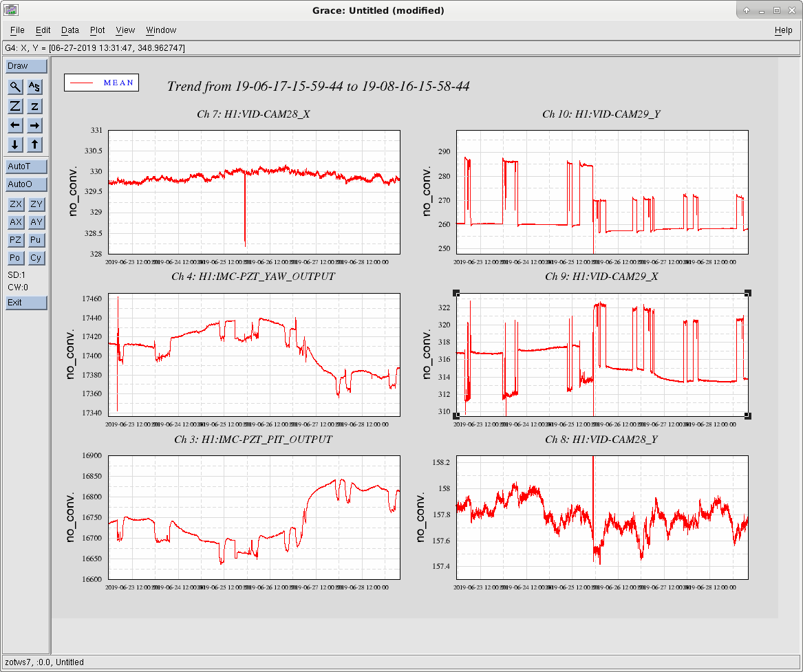Image resolution: width=803 pixels, height=672 pixels.
Task: Select the magnifier zoom tool icon
Action: coord(15,87)
